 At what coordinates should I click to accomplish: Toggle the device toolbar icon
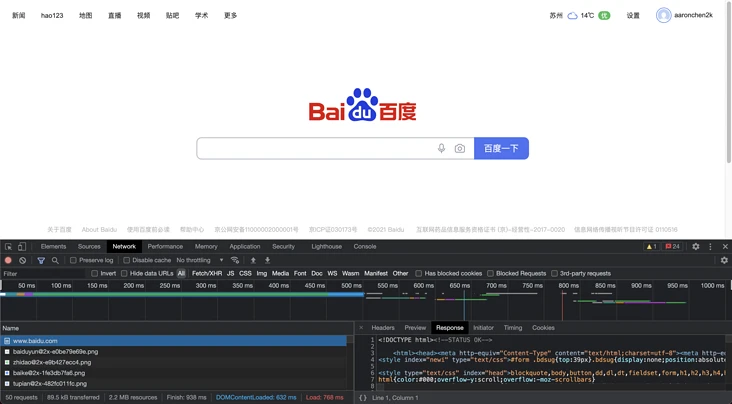pos(22,247)
